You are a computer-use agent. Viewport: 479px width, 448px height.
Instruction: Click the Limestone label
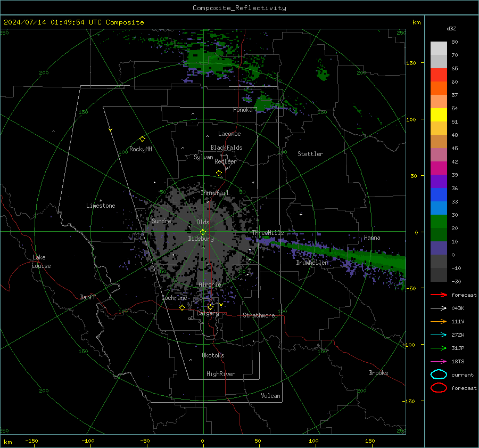[101, 206]
